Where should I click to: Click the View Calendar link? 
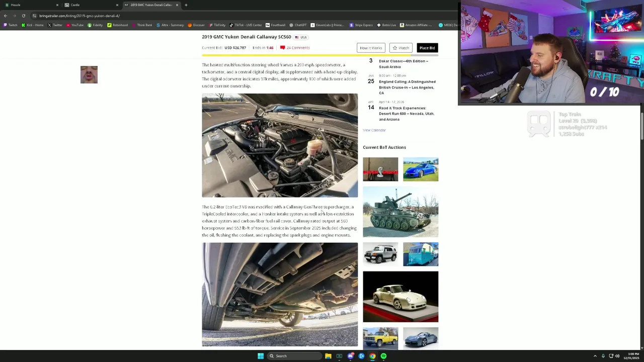click(x=374, y=130)
